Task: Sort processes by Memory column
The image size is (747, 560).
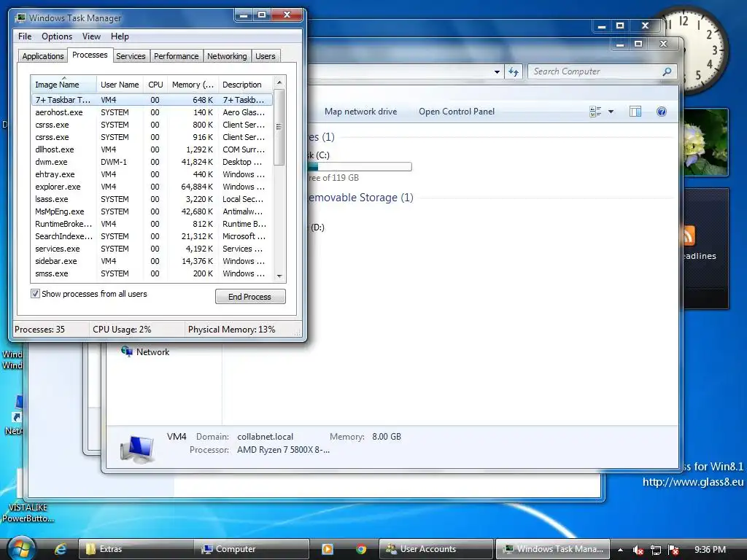Action: (193, 85)
